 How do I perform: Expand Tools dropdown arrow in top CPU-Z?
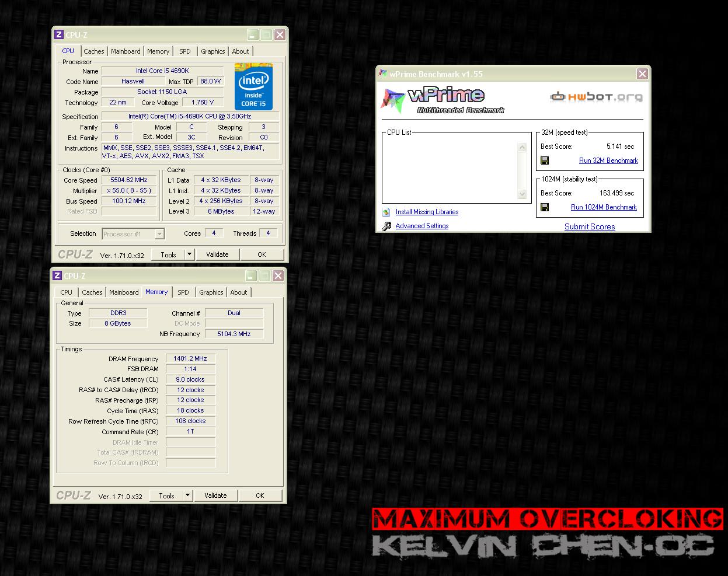pyautogui.click(x=189, y=254)
